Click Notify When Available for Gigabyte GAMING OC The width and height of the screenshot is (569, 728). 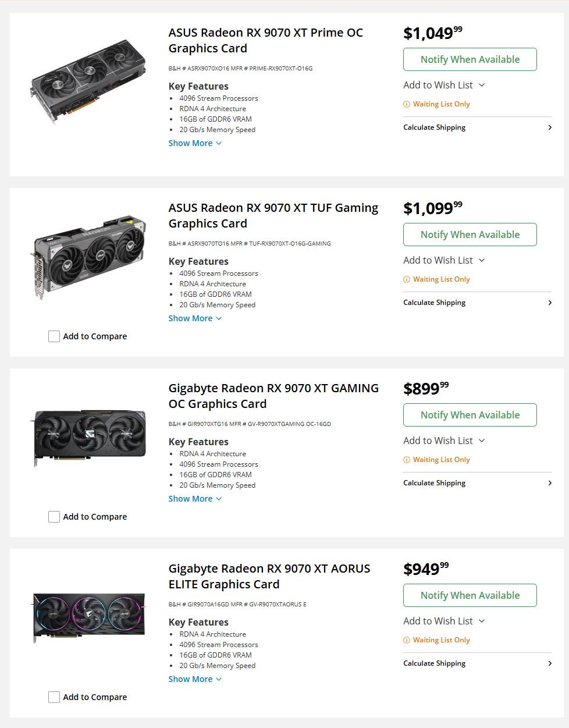coord(470,414)
